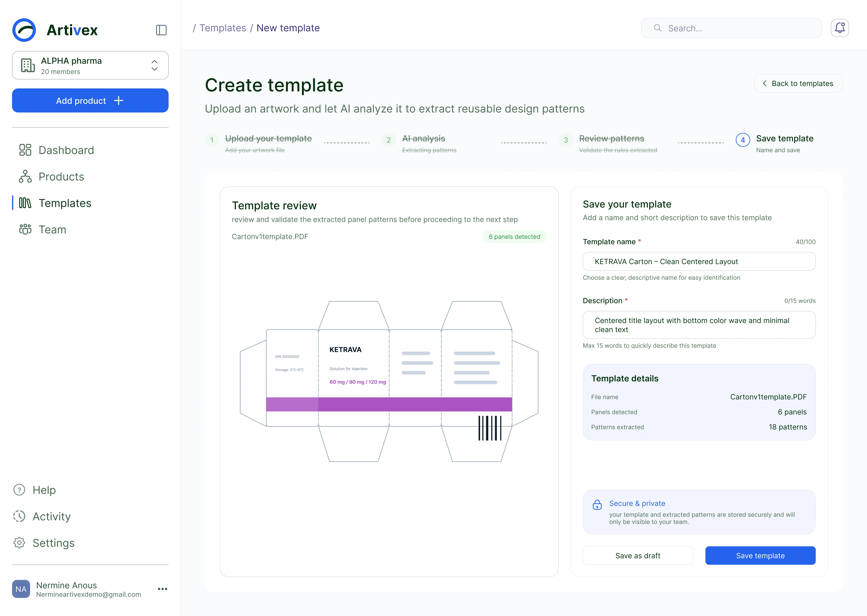Go to Templates breadcrumb link
Image resolution: width=867 pixels, height=616 pixels.
tap(223, 28)
